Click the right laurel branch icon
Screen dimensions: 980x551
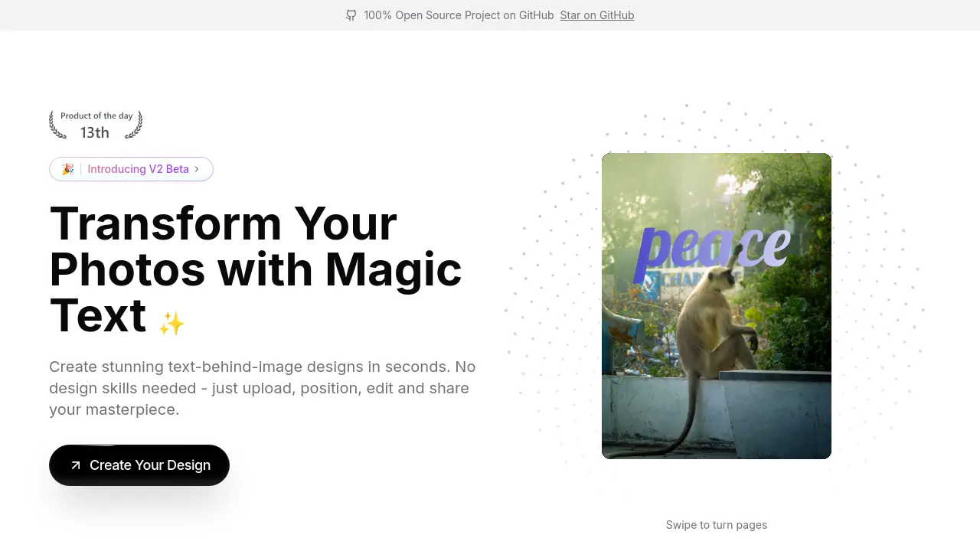pyautogui.click(x=135, y=125)
